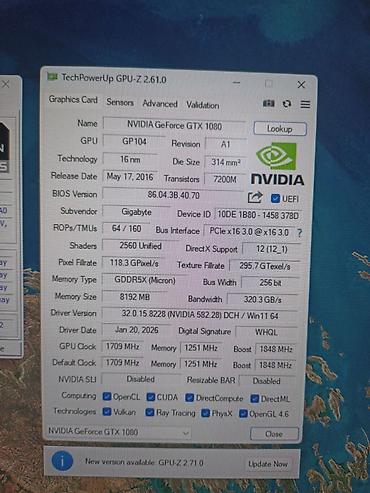Click the BIOS Version field 86.04.3B.40.70

click(x=173, y=195)
